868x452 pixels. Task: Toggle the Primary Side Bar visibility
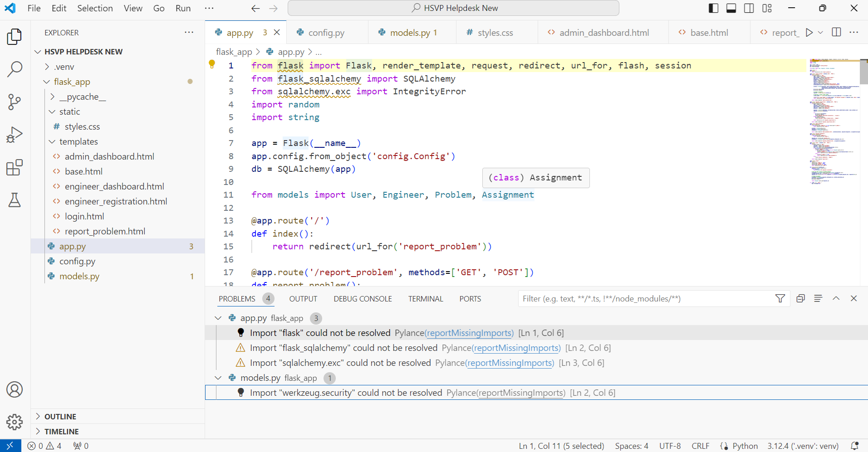coord(713,8)
